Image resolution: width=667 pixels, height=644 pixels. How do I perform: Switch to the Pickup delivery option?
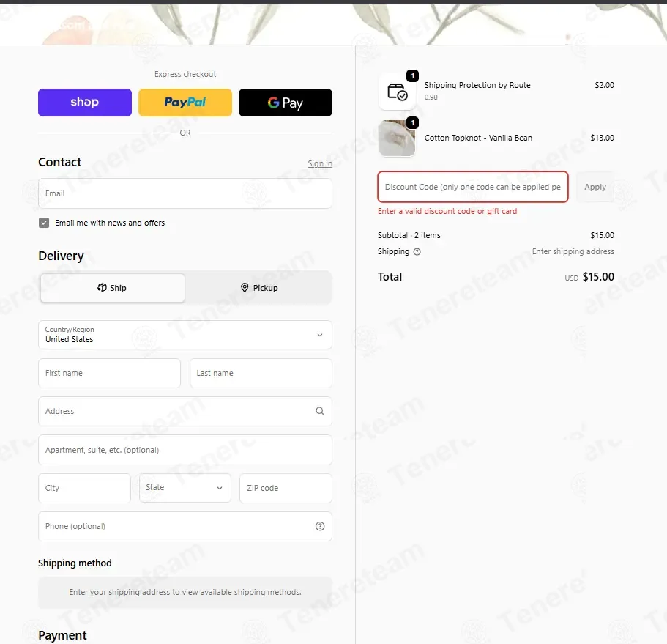point(259,288)
